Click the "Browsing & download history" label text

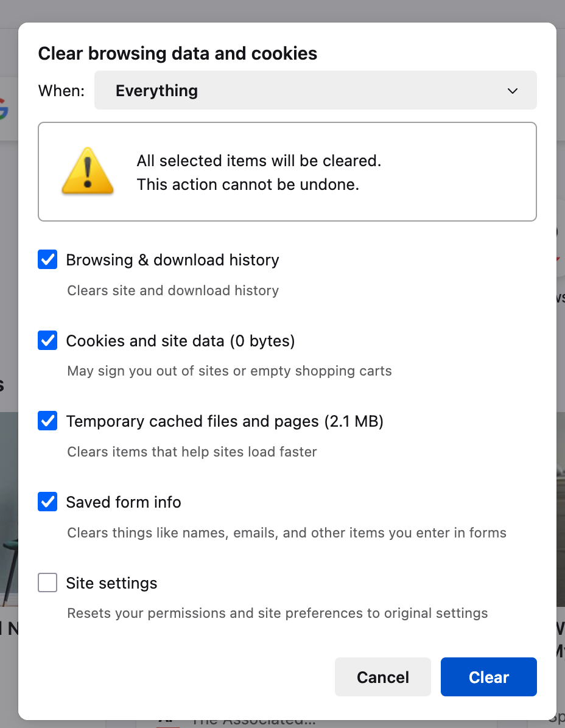pos(172,260)
